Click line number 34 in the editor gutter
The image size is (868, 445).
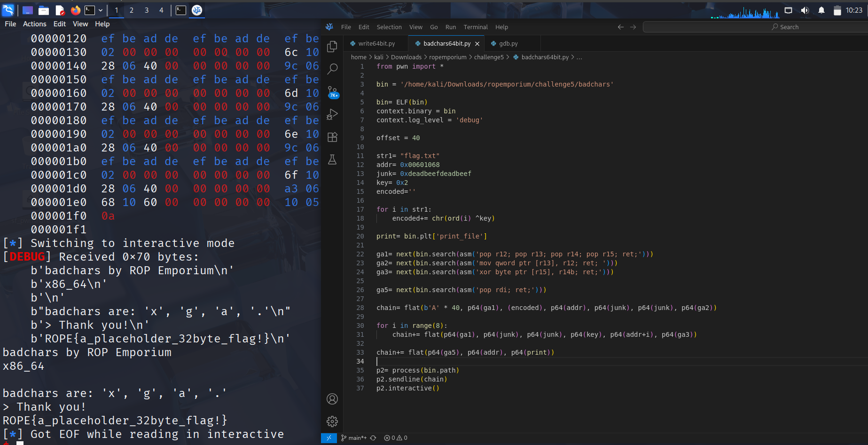360,361
